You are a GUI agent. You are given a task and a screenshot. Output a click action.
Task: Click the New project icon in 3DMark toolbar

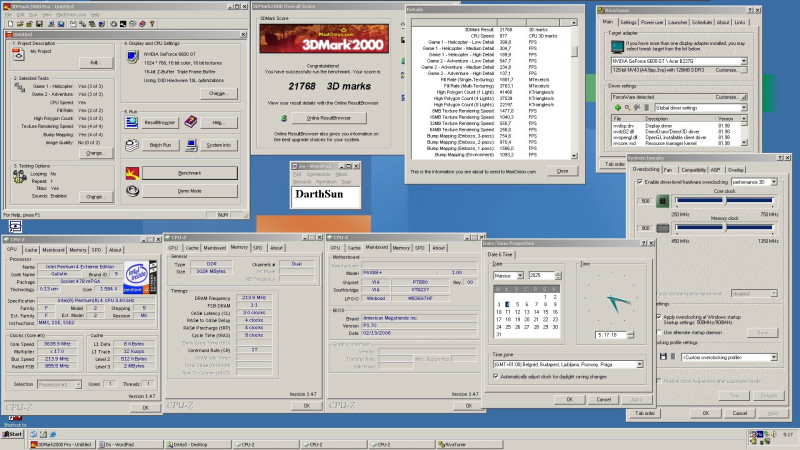10,23
